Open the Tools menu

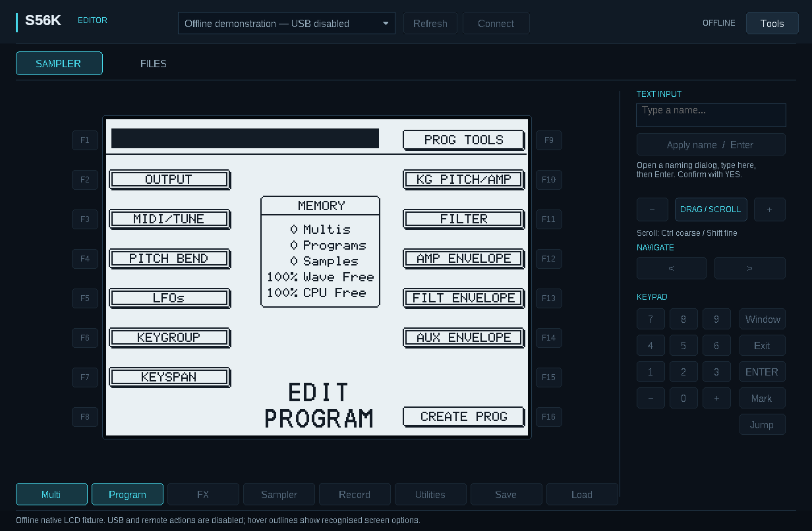tap(772, 23)
